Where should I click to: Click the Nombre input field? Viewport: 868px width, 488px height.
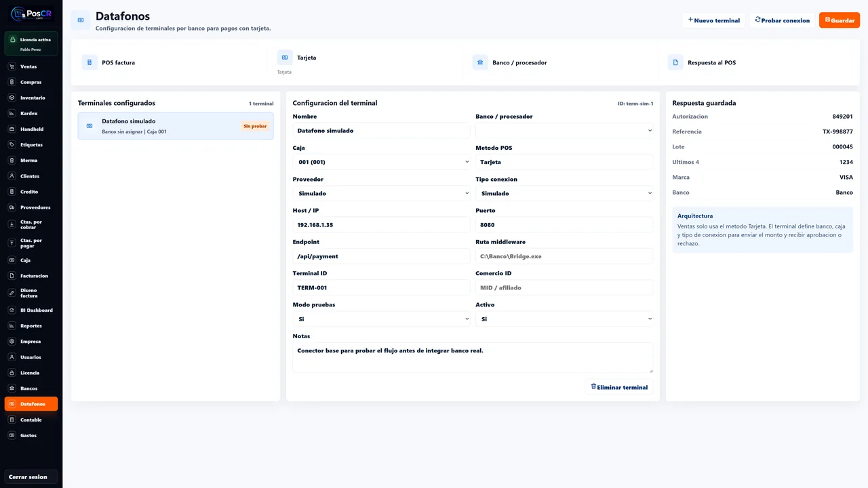(x=381, y=130)
